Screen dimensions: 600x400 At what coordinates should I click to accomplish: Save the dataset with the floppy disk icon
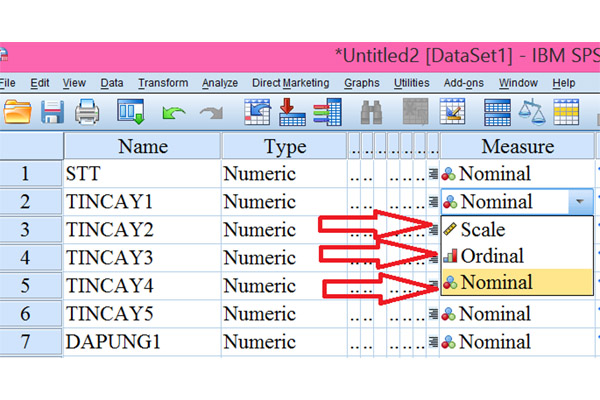[x=52, y=112]
